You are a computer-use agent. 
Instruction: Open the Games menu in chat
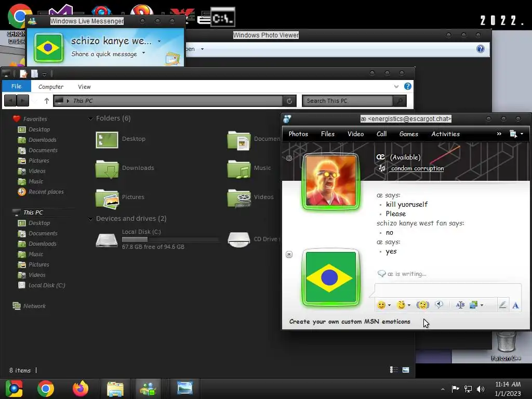coord(409,134)
